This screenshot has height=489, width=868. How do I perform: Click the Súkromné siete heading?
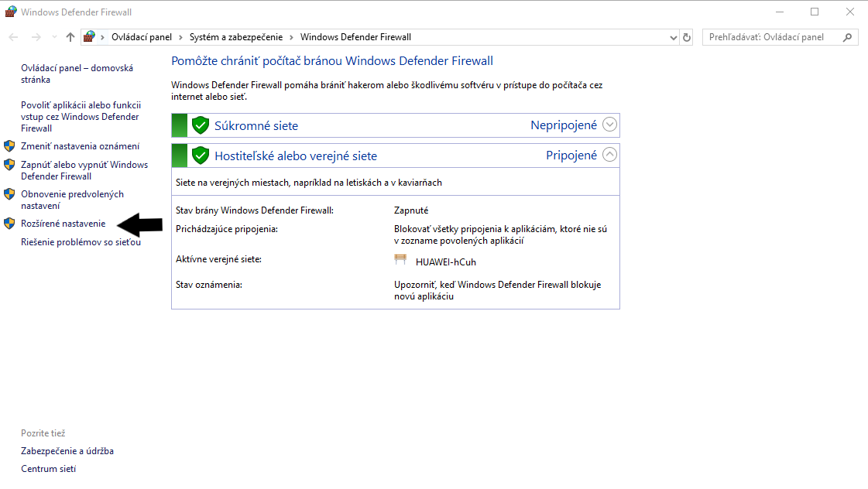point(256,125)
